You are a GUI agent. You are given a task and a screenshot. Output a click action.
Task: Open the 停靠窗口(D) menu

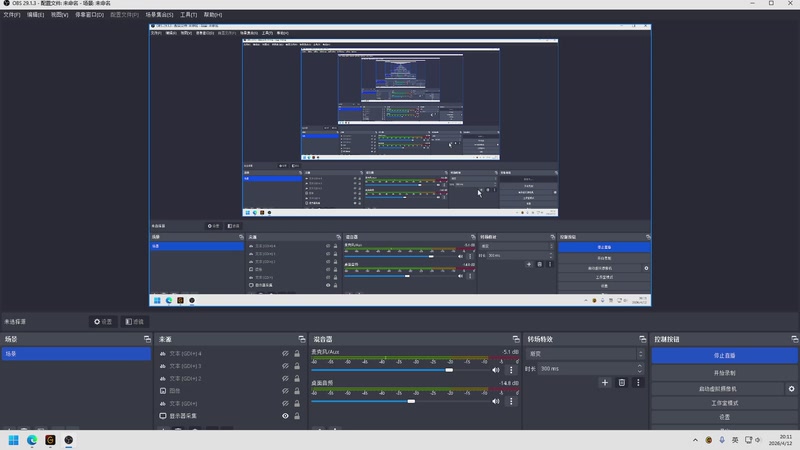point(89,15)
